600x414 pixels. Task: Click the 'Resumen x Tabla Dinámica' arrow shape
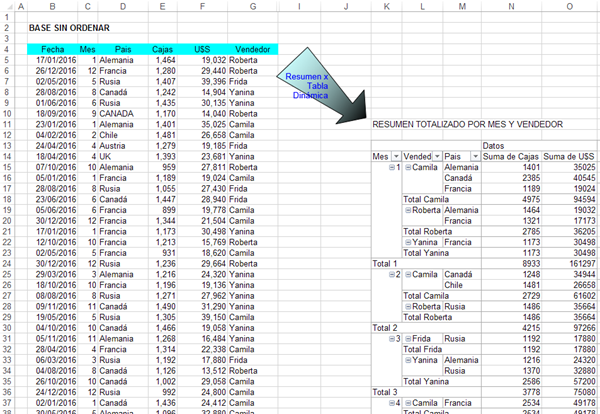(321, 86)
